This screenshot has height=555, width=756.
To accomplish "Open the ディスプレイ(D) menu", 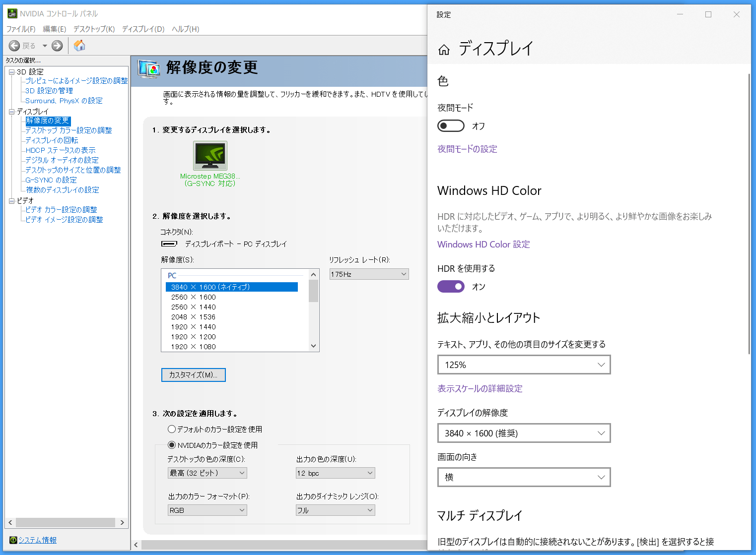I will click(143, 29).
